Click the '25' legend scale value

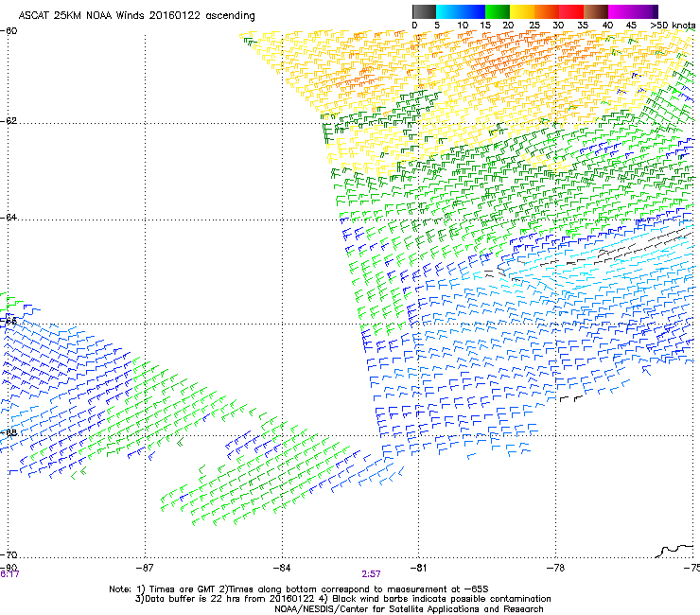click(x=534, y=26)
